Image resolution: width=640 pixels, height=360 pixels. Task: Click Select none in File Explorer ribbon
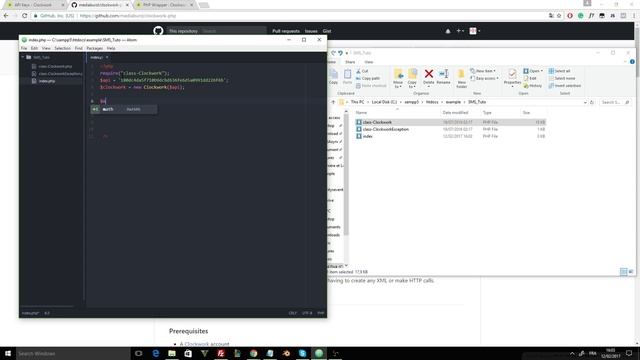[x=562, y=78]
